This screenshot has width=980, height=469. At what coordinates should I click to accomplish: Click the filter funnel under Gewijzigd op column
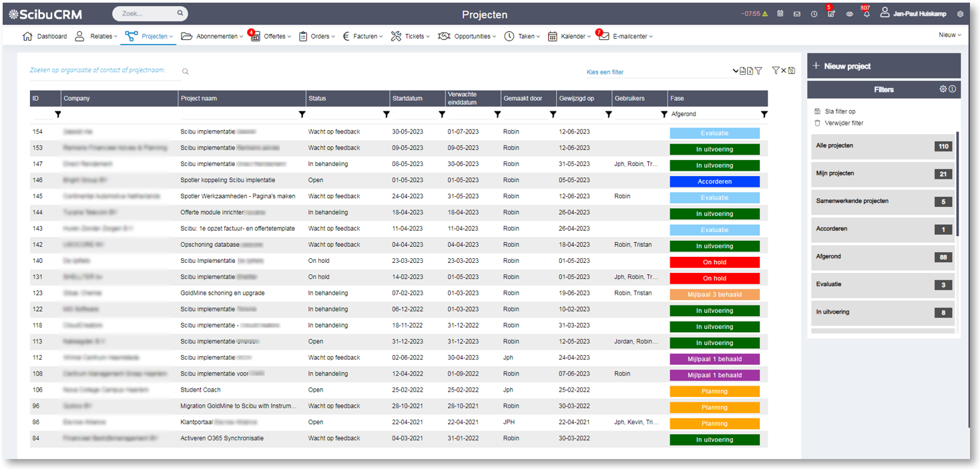coord(608,115)
